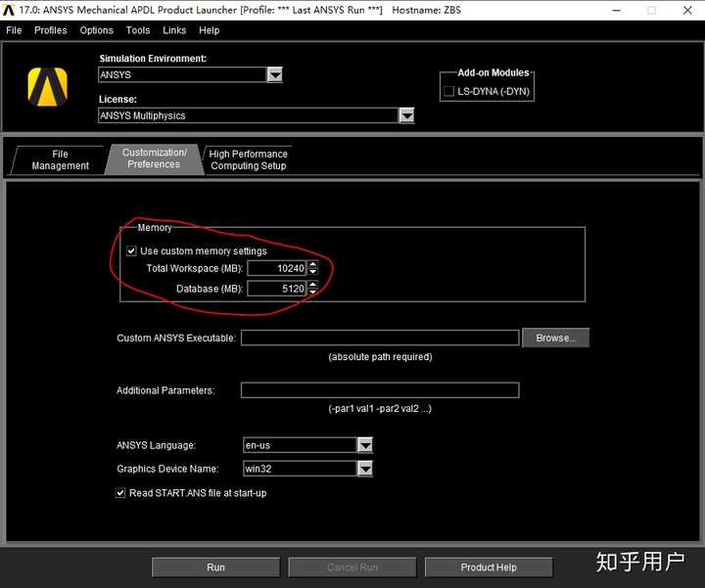The image size is (705, 588).
Task: Click the Run button
Action: [x=215, y=567]
